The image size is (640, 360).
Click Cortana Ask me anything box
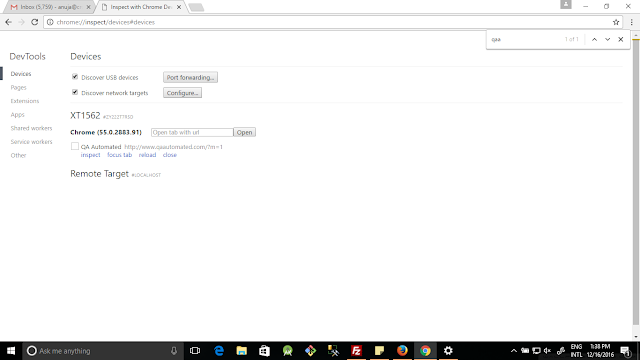pyautogui.click(x=102, y=351)
